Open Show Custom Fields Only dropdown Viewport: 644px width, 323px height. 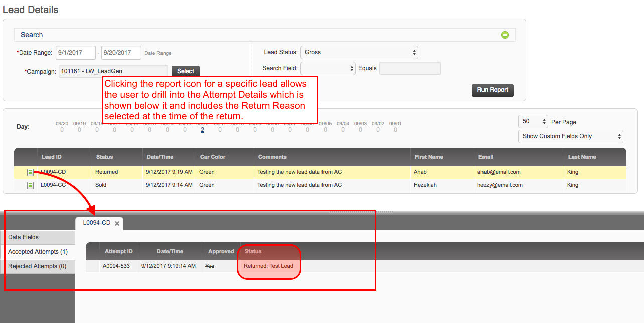pyautogui.click(x=571, y=136)
